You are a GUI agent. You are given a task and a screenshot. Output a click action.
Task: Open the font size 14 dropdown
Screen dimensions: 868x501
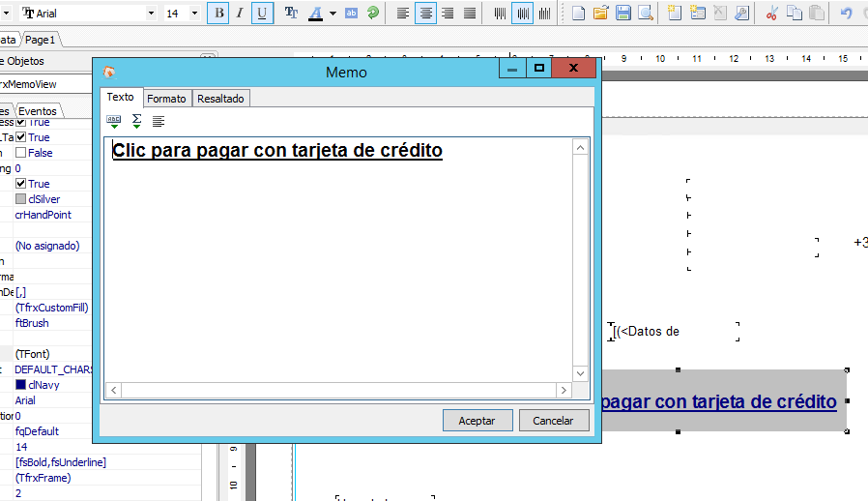tap(194, 14)
